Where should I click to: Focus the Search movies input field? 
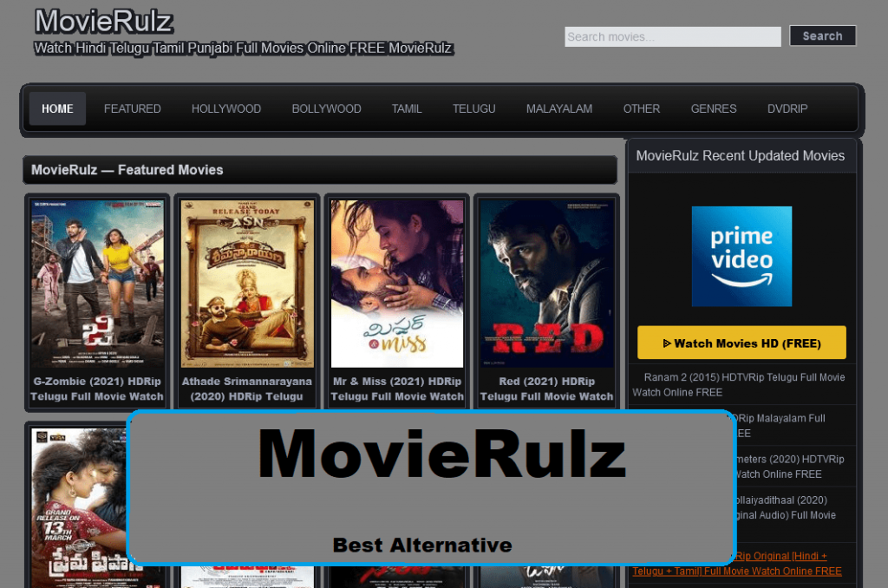pyautogui.click(x=672, y=36)
